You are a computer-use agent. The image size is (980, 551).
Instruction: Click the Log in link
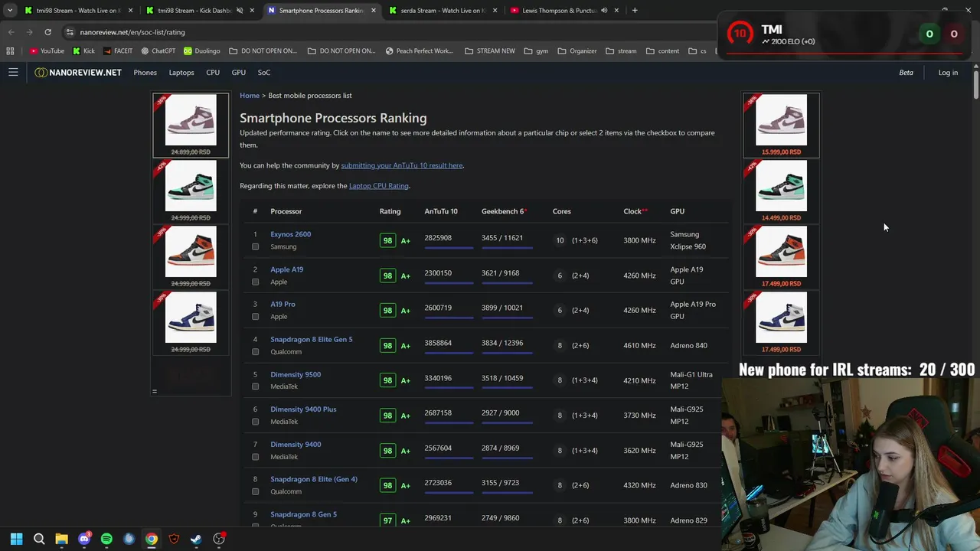(x=948, y=73)
